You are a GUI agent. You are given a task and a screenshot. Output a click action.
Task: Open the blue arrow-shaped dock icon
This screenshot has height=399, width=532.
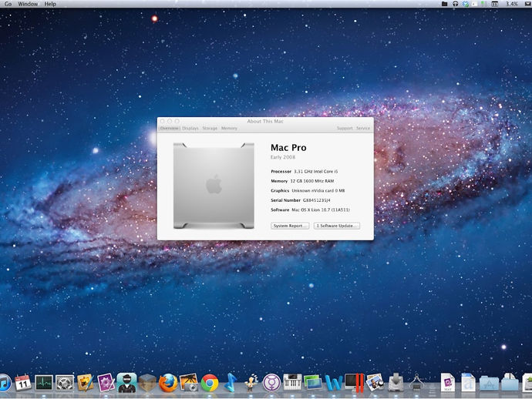point(231,383)
